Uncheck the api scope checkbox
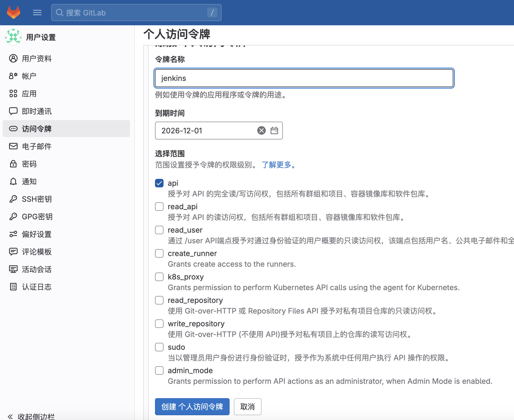The width and height of the screenshot is (514, 420). [159, 183]
